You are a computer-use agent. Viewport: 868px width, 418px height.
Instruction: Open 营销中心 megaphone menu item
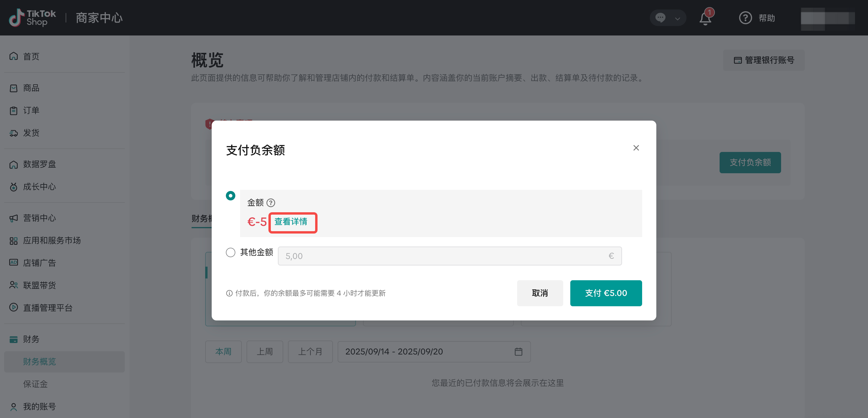coord(39,218)
